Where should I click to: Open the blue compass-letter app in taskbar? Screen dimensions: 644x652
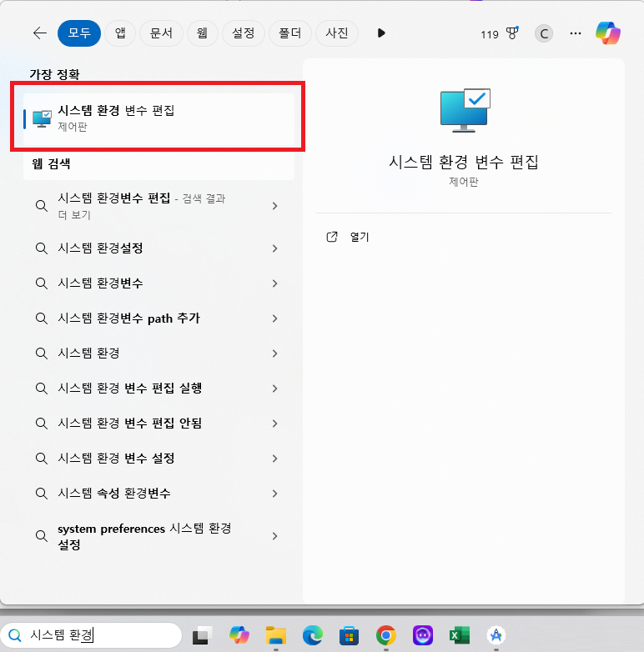[x=496, y=635]
